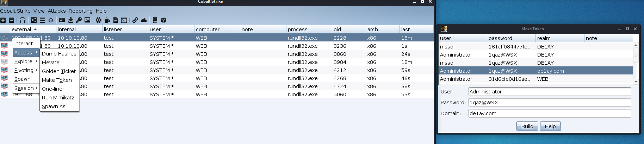The width and height of the screenshot is (644, 144).
Task: Select Run Mimikatz in the Access submenu
Action: (x=59, y=98)
